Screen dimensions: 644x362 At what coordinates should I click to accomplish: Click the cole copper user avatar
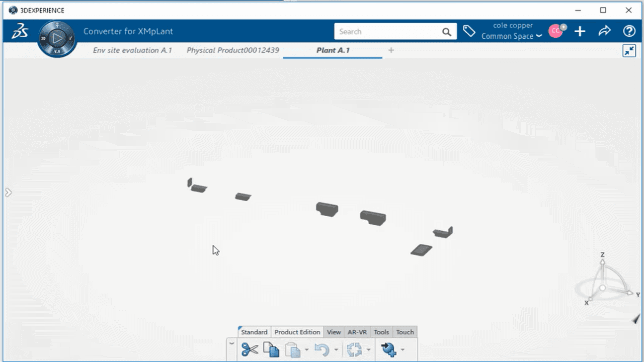click(x=556, y=31)
